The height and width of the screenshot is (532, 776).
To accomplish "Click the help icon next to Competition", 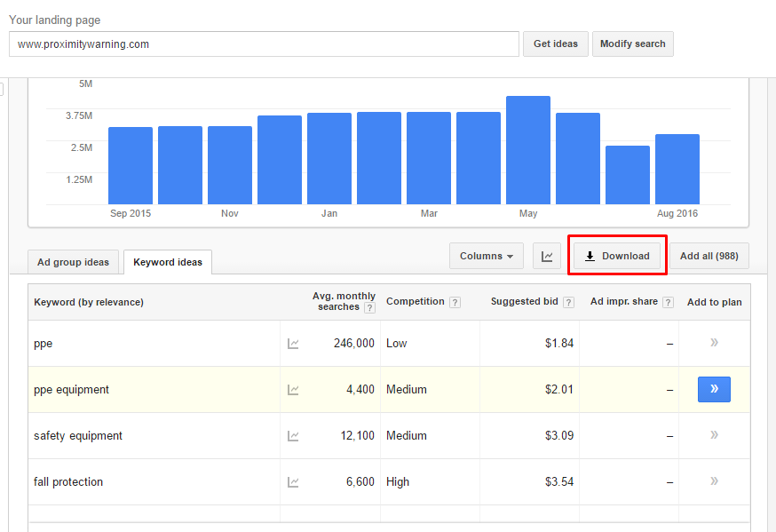I will click(455, 303).
